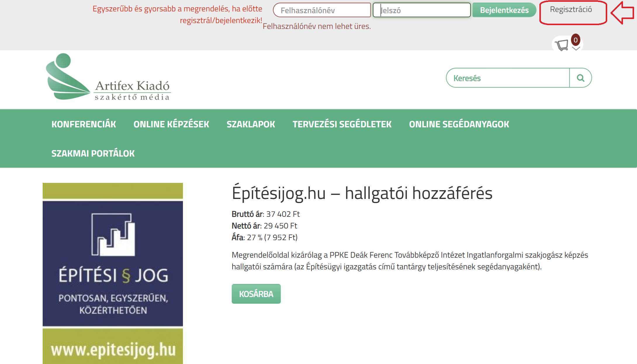This screenshot has width=637, height=364.
Task: Click the search magnifier icon
Action: (x=580, y=78)
